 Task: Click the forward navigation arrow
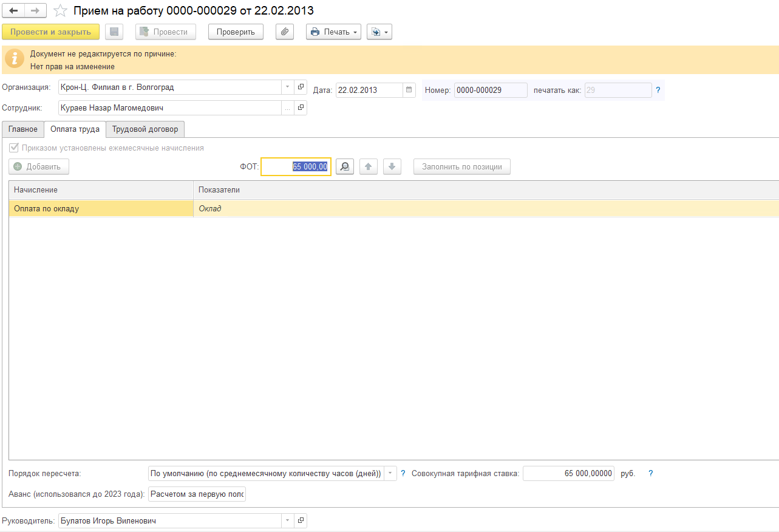pyautogui.click(x=35, y=11)
